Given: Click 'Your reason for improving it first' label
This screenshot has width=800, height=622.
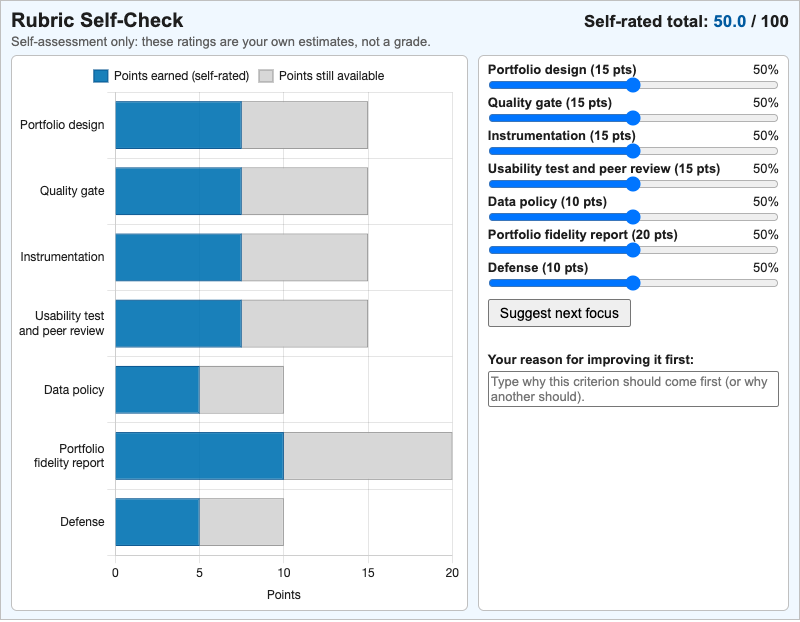Looking at the screenshot, I should 591,360.
